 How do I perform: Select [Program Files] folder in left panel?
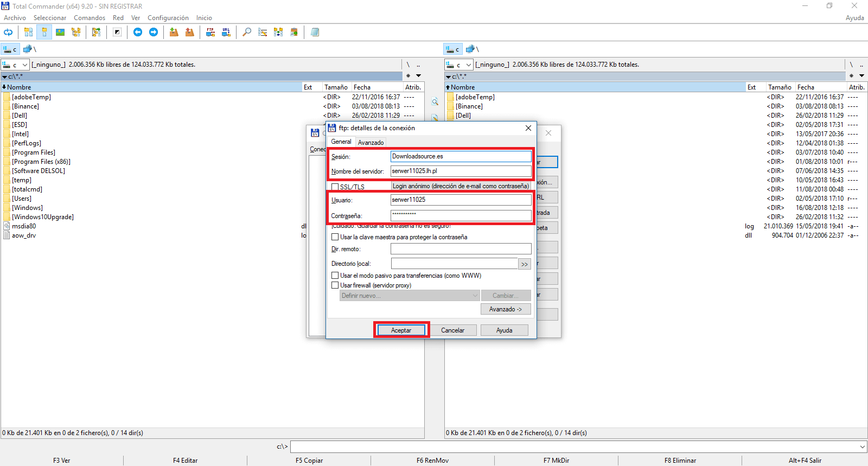(x=34, y=152)
